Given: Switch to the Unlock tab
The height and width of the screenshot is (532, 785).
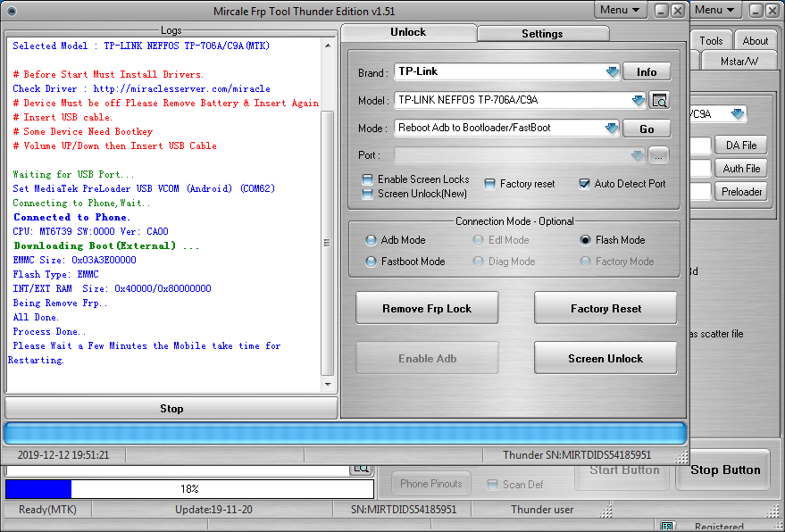Looking at the screenshot, I should pos(408,32).
